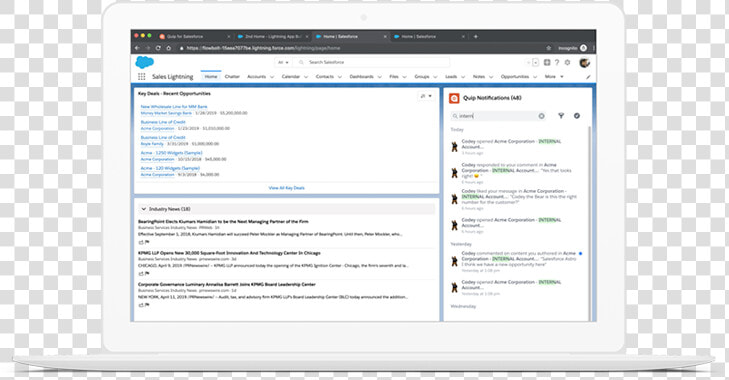Reload the page with browser refresh button
This screenshot has height=380, width=729.
click(158, 48)
